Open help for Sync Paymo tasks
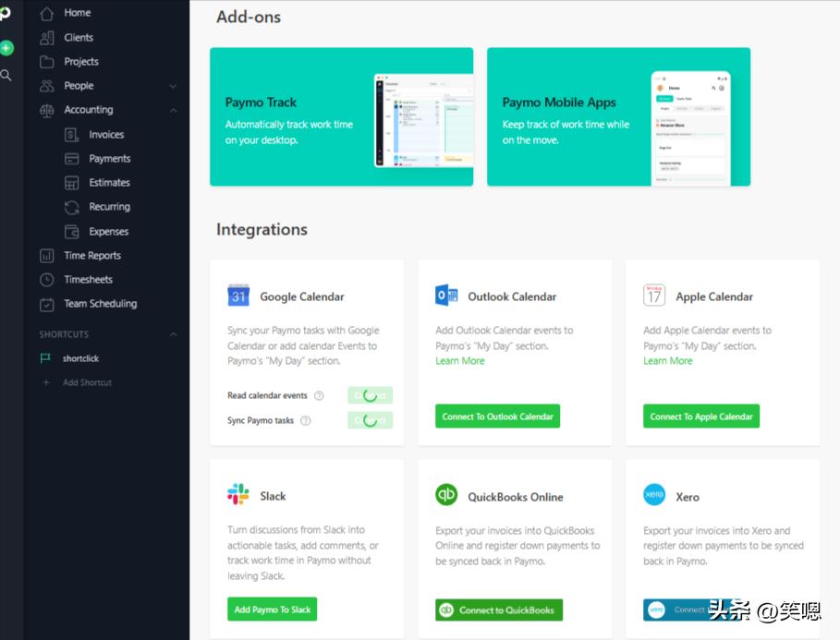The width and height of the screenshot is (840, 640). (x=305, y=421)
